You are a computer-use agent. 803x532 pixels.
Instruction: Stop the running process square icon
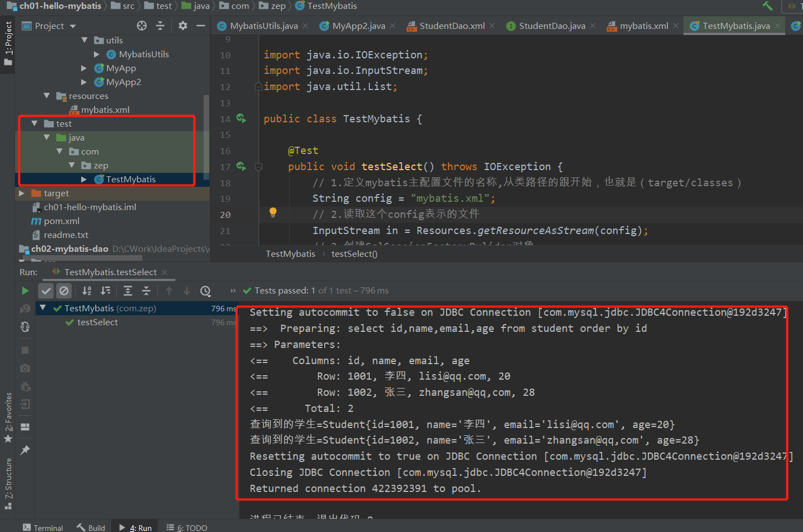(25, 350)
